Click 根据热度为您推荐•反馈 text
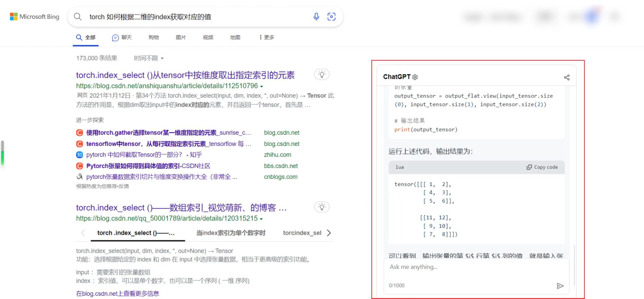The height and width of the screenshot is (299, 644). pyautogui.click(x=102, y=186)
